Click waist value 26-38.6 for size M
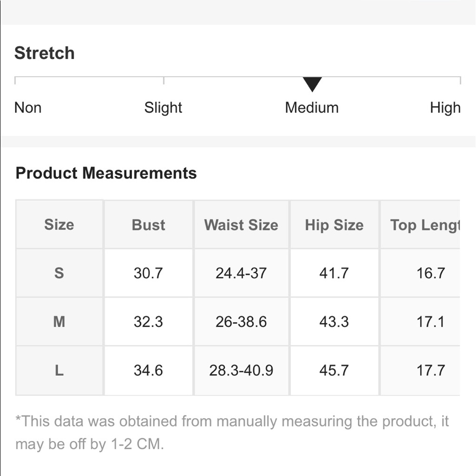Image resolution: width=476 pixels, height=476 pixels. pyautogui.click(x=241, y=321)
